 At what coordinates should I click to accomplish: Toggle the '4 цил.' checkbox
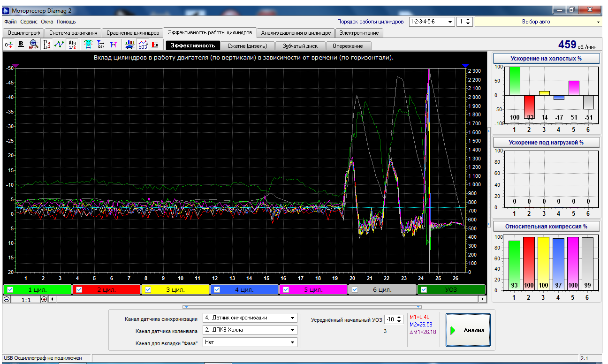[x=217, y=289]
